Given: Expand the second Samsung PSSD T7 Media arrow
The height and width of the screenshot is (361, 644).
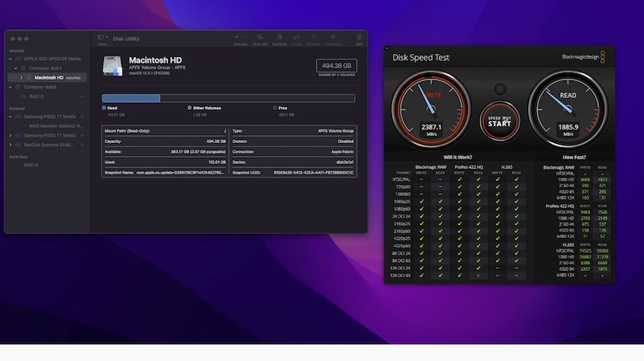Looking at the screenshot, I should pyautogui.click(x=10, y=135).
